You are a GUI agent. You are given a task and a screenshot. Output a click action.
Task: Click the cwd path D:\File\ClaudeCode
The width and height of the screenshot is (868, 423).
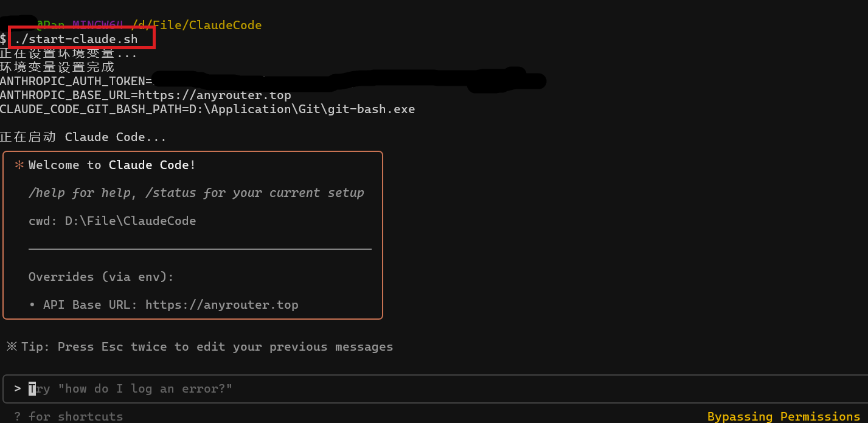(x=131, y=221)
